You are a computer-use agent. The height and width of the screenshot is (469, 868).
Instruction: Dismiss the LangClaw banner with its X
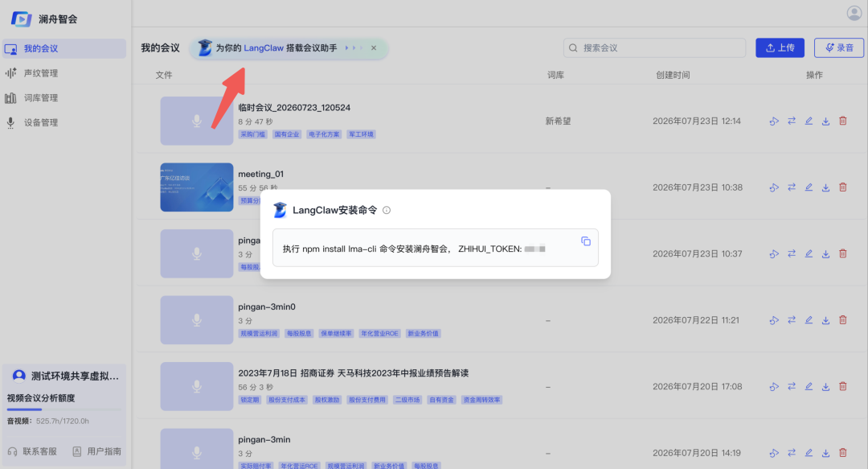(374, 48)
